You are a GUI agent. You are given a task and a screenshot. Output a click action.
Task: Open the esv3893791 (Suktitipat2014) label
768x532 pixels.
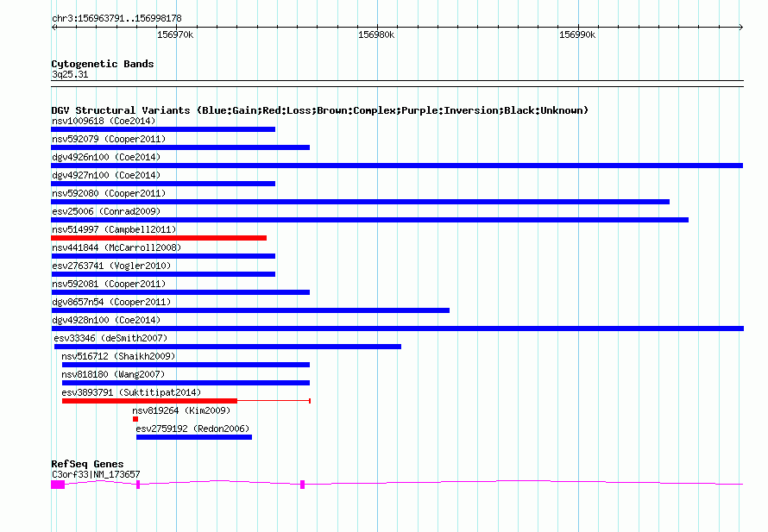pyautogui.click(x=131, y=392)
